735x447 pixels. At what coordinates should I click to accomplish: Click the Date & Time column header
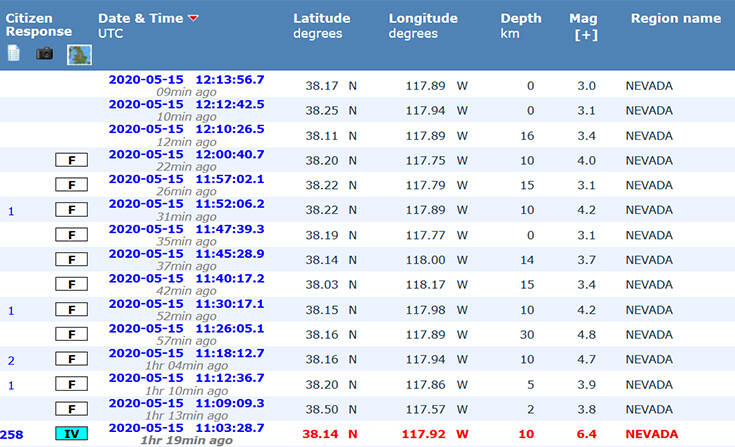(141, 19)
